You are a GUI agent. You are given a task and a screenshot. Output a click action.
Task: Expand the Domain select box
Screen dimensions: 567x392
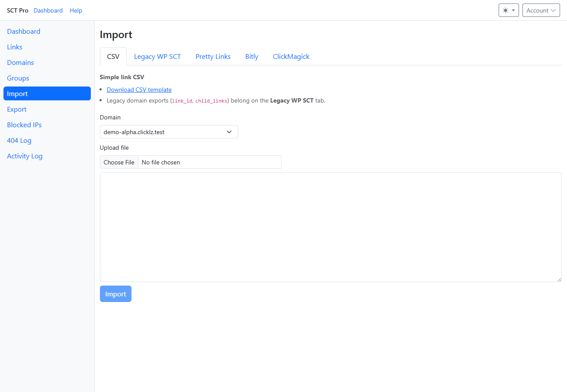tap(169, 132)
